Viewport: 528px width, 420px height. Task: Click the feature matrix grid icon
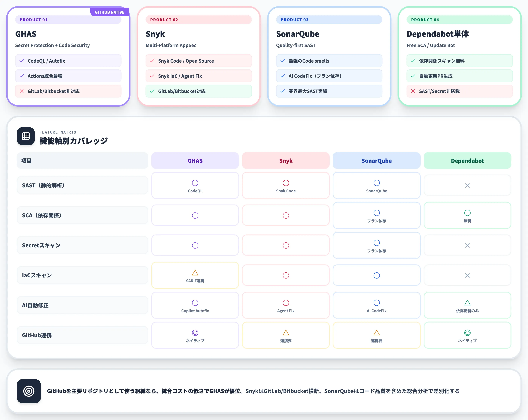click(x=26, y=136)
